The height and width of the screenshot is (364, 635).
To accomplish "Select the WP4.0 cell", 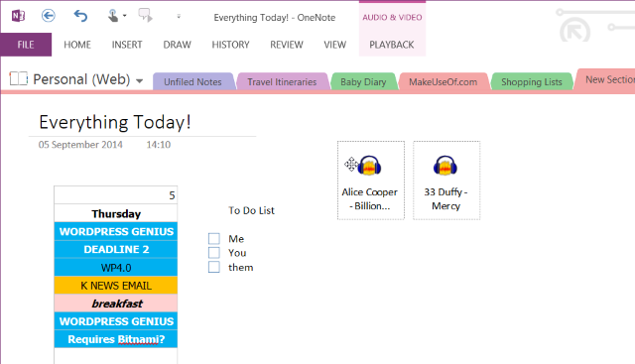I will (x=116, y=267).
